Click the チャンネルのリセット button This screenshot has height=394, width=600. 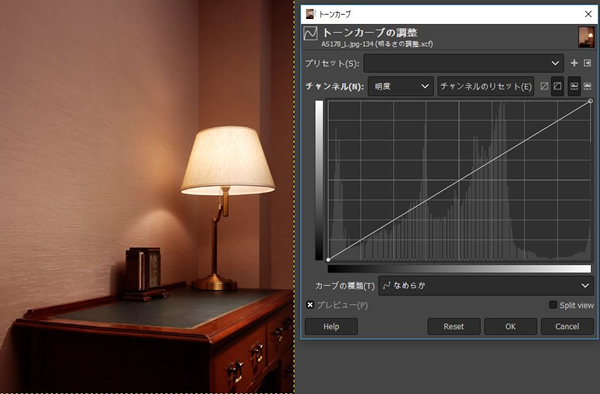(486, 86)
